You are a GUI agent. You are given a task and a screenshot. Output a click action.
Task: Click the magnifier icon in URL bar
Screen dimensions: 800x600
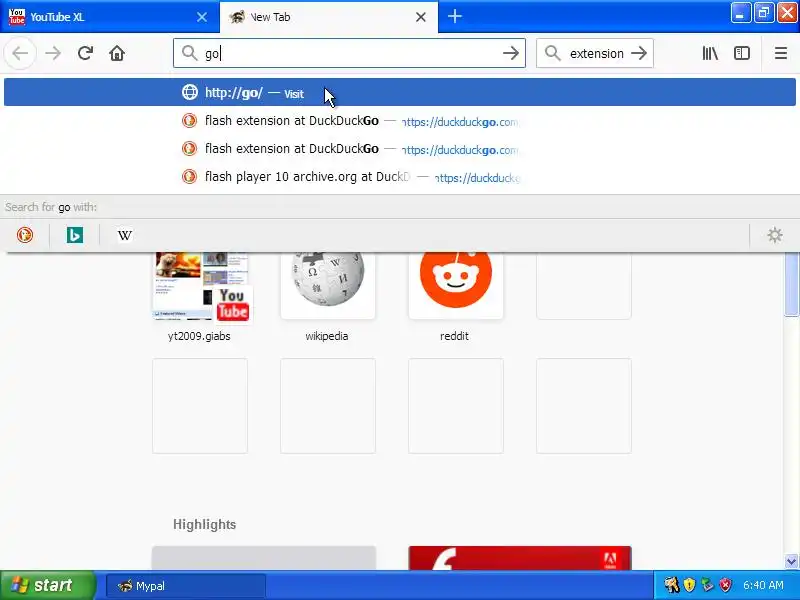point(189,53)
